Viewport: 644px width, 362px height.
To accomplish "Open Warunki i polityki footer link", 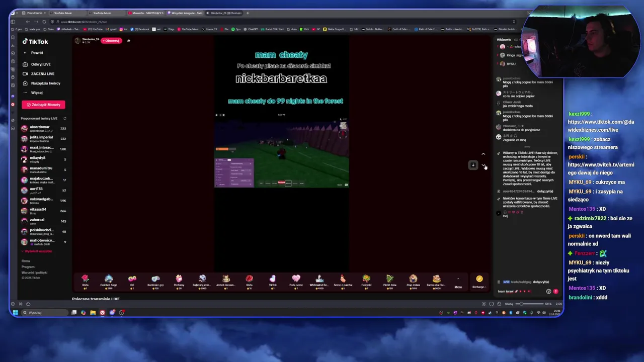I will point(34,273).
